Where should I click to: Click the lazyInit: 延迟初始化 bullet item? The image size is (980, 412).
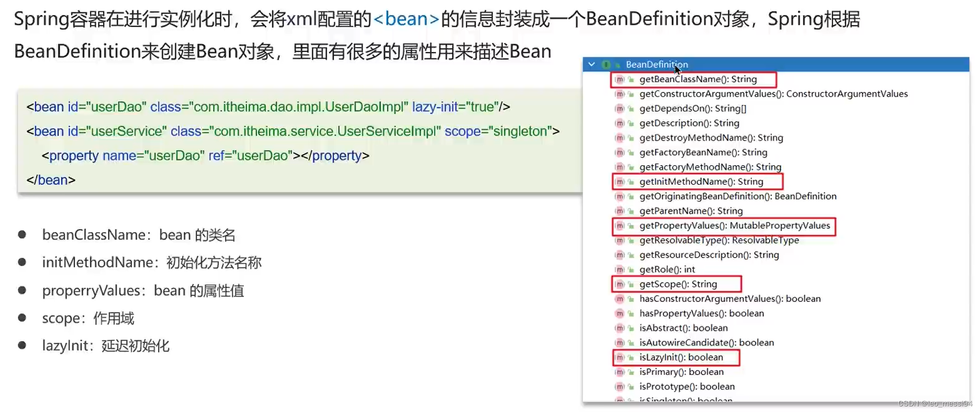point(106,346)
